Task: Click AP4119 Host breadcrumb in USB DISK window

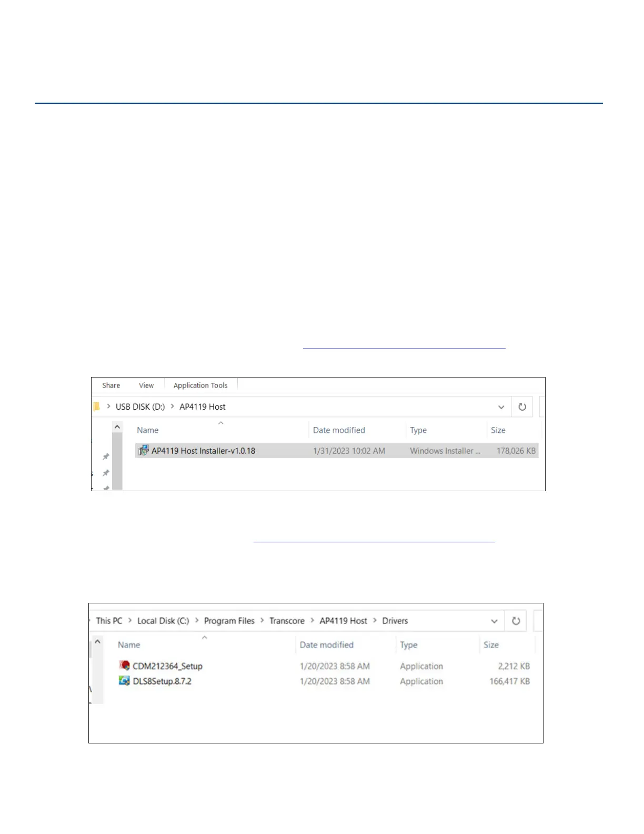Action: click(x=203, y=406)
